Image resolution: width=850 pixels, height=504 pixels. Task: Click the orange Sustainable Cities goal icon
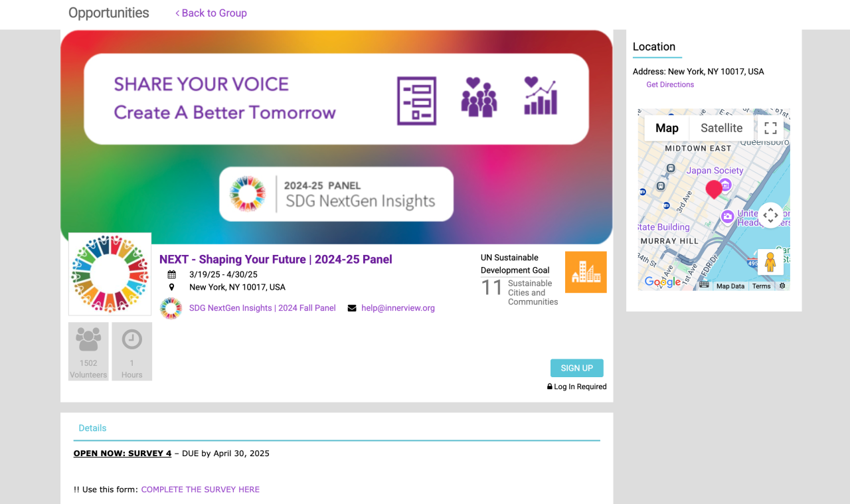[586, 272]
